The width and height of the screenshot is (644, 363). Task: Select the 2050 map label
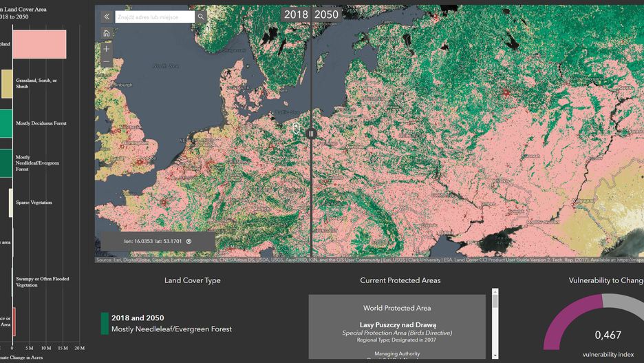pos(327,14)
